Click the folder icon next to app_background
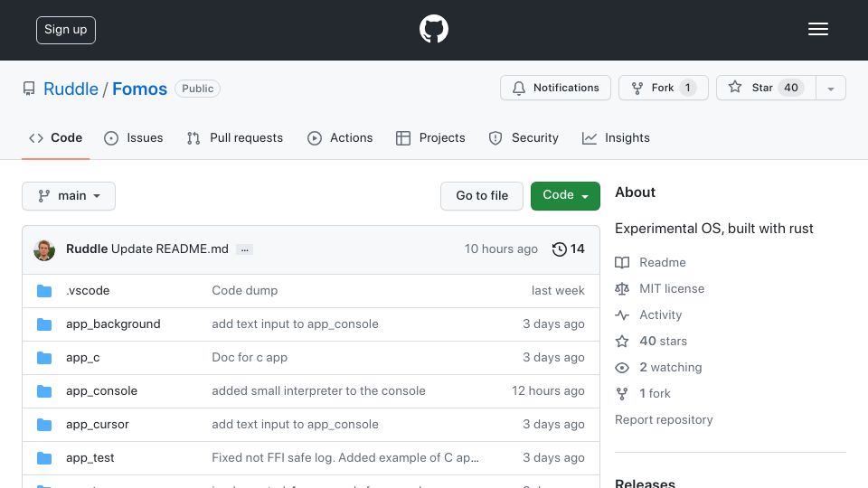868x488 pixels. pyautogui.click(x=44, y=324)
